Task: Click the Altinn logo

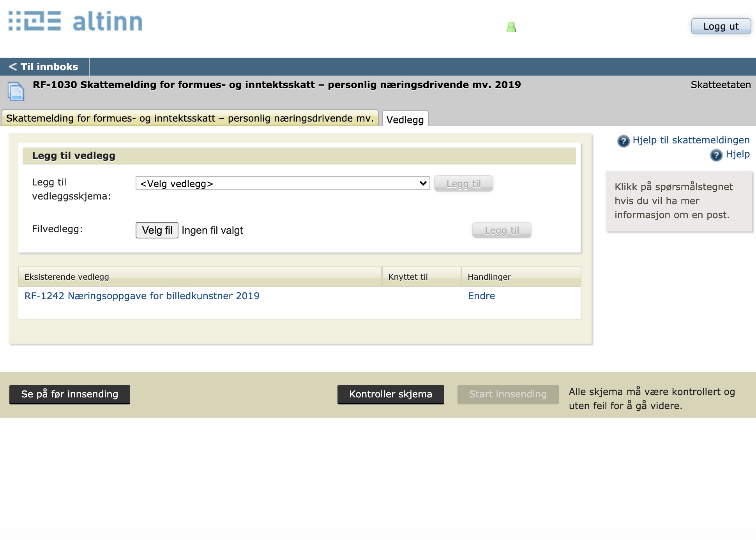Action: [x=75, y=21]
